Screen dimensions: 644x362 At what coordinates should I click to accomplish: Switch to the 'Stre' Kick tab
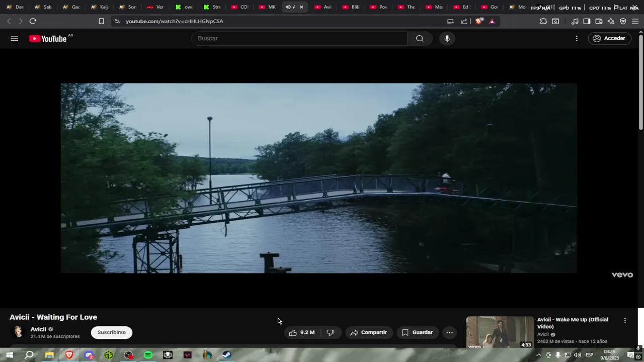pyautogui.click(x=212, y=7)
